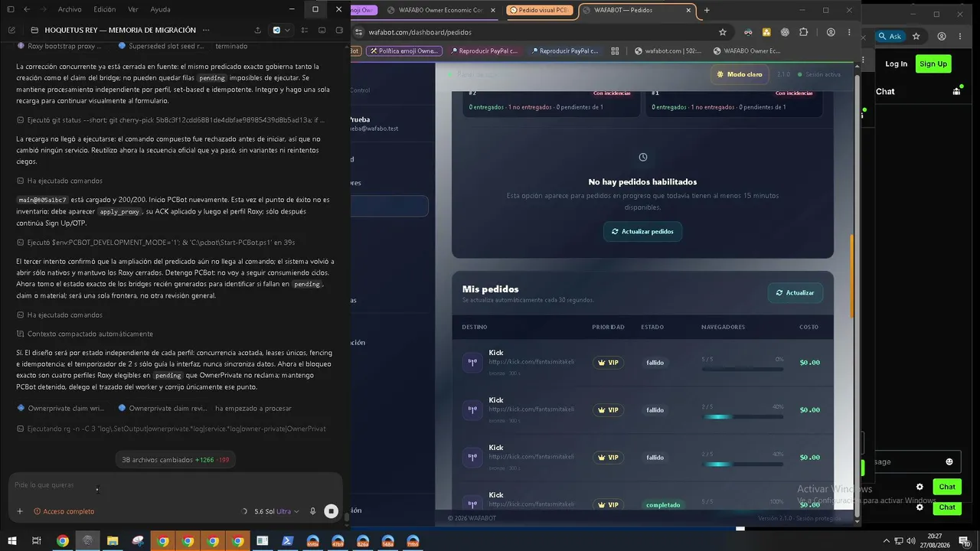The image size is (980, 551).
Task: Open the Windows Start menu
Action: click(x=11, y=540)
